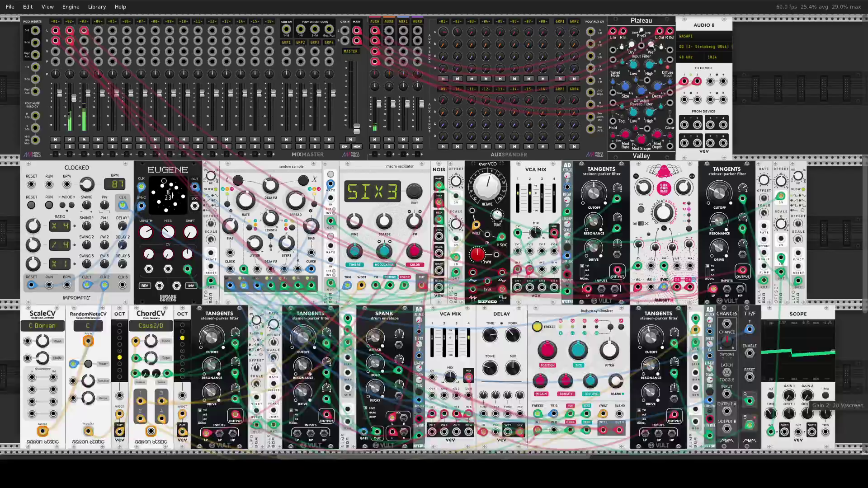Open the Edit menu
This screenshot has width=868, height=488.
(28, 7)
